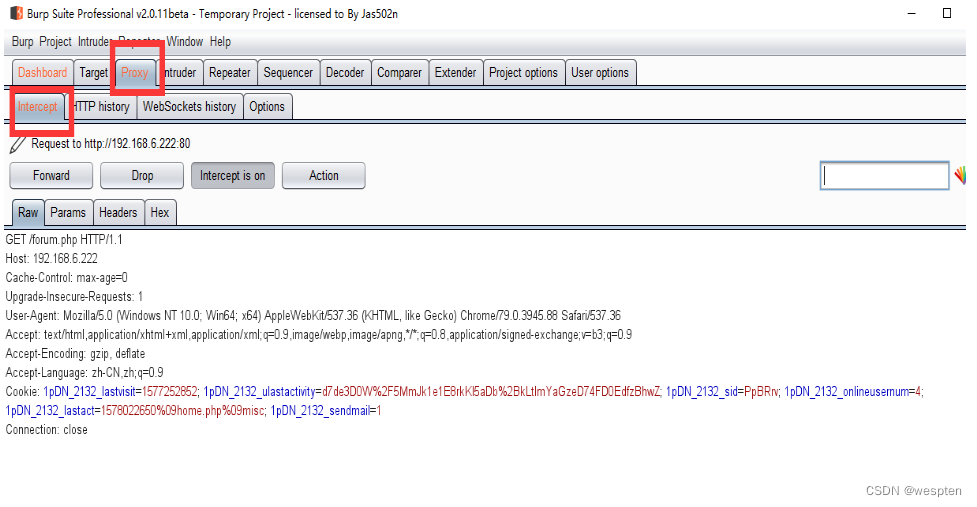Click the 'Host: 192.168.6.222' line
Image resolution: width=977 pixels, height=507 pixels.
click(52, 258)
